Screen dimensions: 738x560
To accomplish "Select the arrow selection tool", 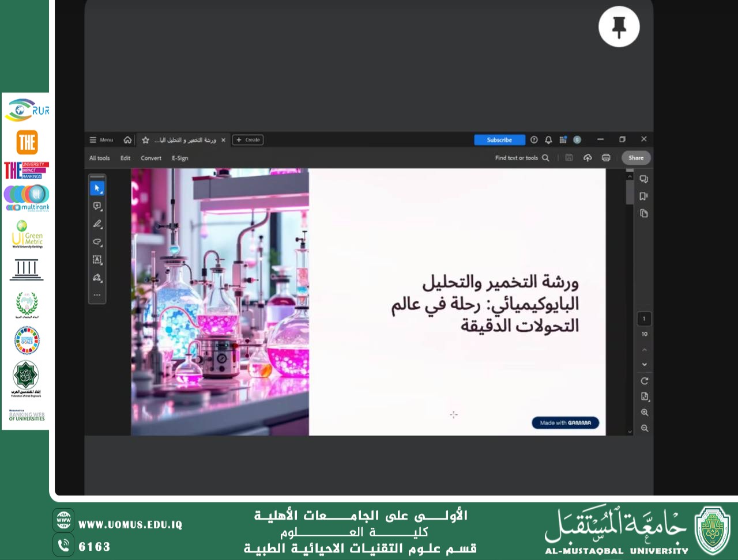I will [x=97, y=188].
